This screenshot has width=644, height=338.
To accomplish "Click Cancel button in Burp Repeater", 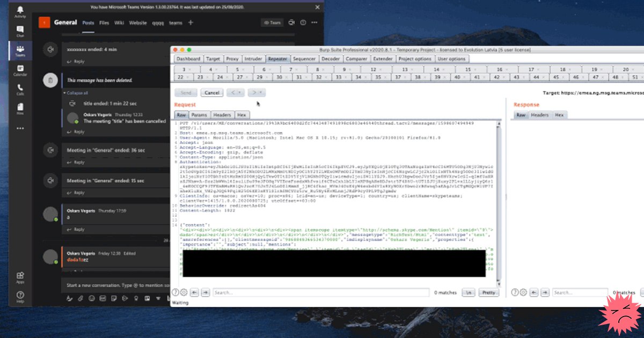I will (212, 92).
